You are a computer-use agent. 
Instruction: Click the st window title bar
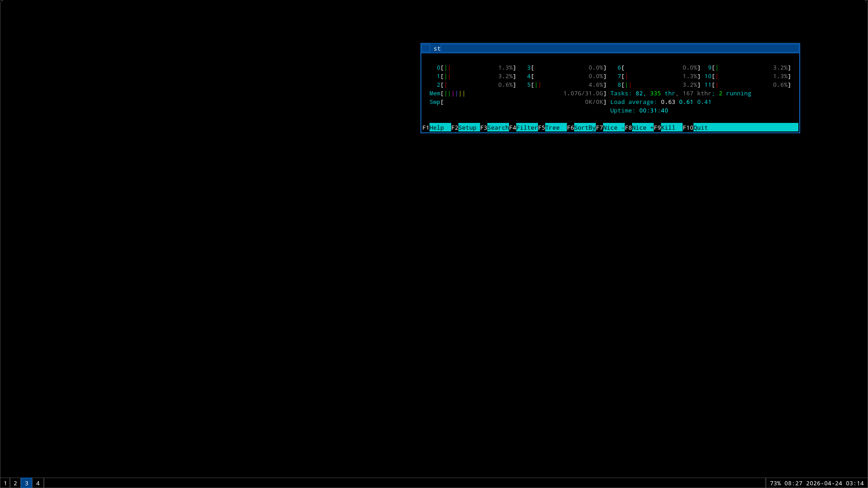[x=610, y=48]
